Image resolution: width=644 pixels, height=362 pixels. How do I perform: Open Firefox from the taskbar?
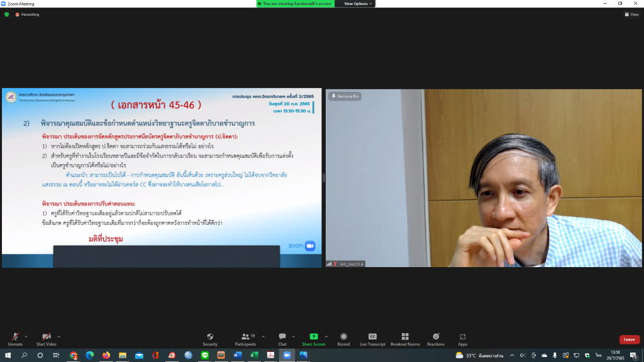(106, 355)
